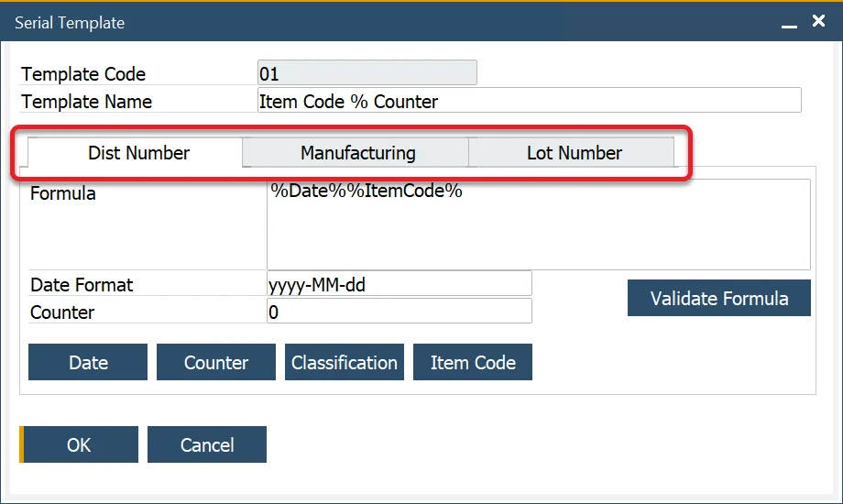
Task: Click the Serial Template title bar
Action: coord(367,22)
